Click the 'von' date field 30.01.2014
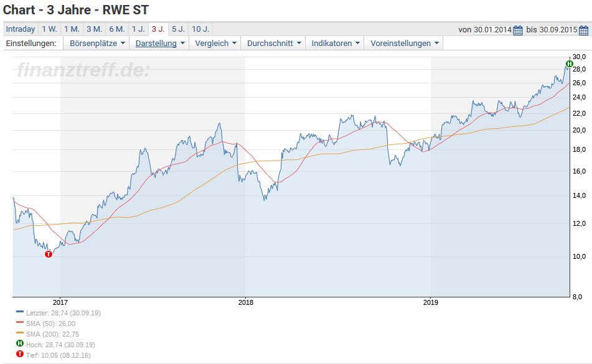 [492, 30]
